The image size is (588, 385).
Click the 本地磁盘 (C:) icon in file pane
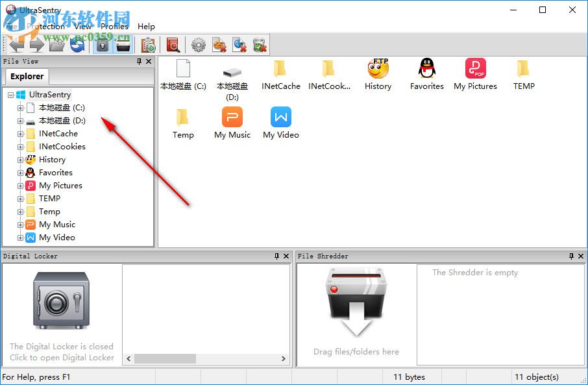pyautogui.click(x=183, y=69)
